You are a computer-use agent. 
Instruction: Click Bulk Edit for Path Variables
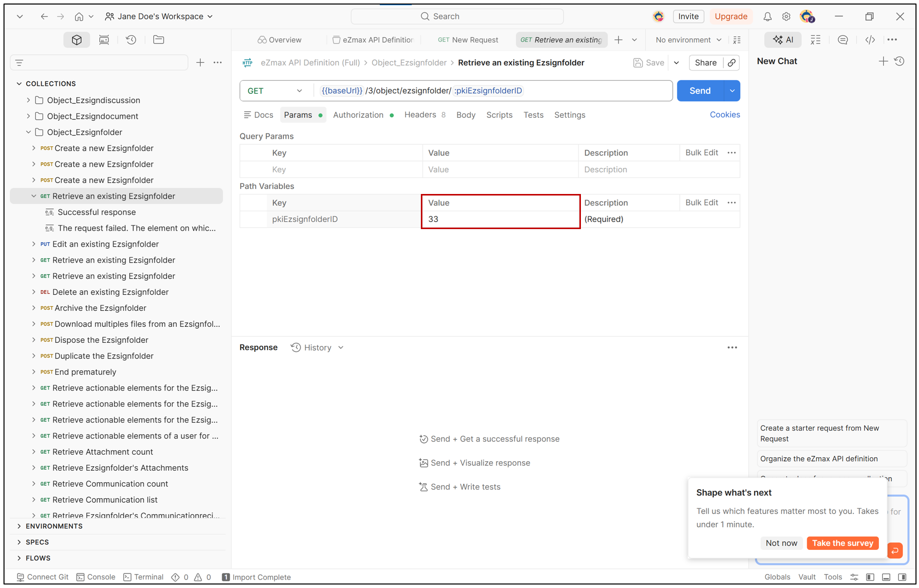click(702, 203)
